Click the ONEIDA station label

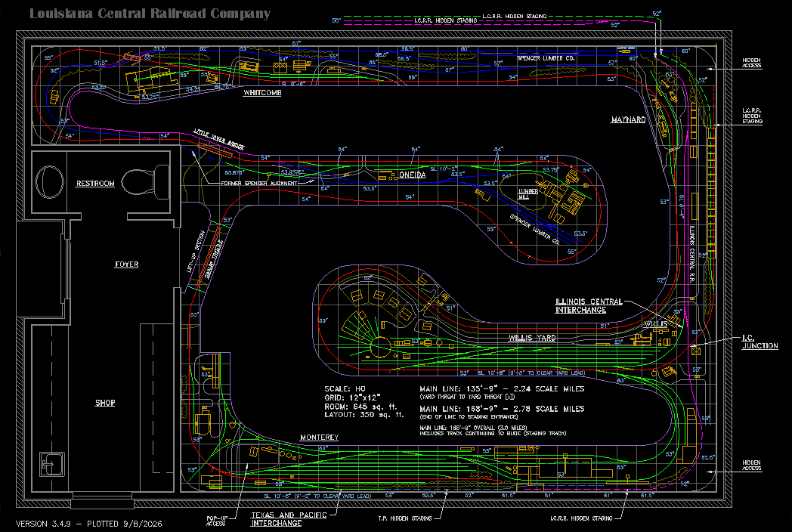click(412, 175)
